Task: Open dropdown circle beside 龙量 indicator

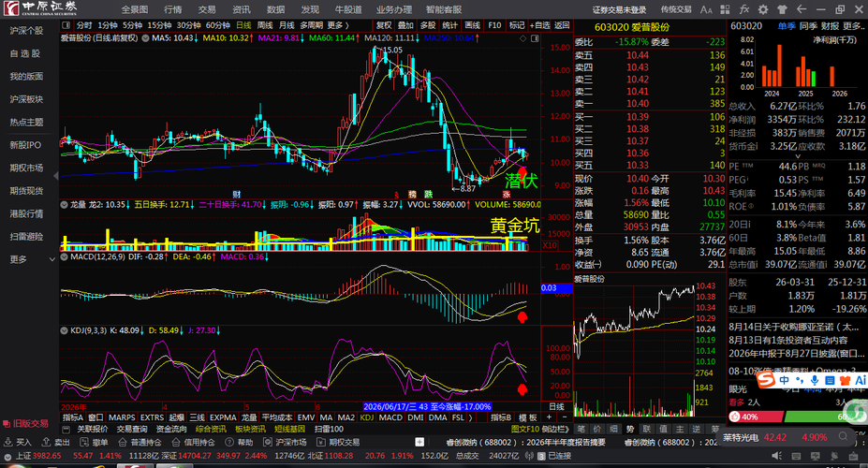Action: (65, 205)
